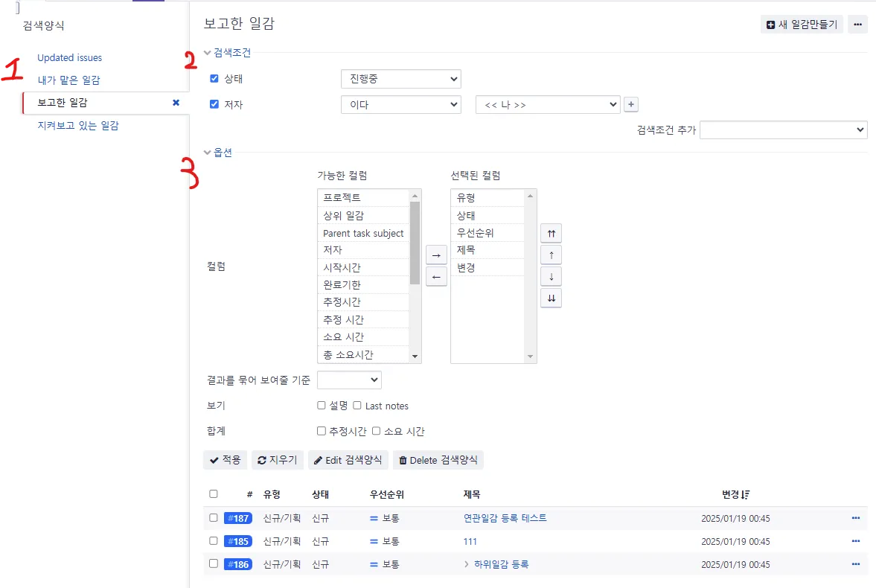This screenshot has width=876, height=588.
Task: Move selected column to top
Action: click(551, 234)
